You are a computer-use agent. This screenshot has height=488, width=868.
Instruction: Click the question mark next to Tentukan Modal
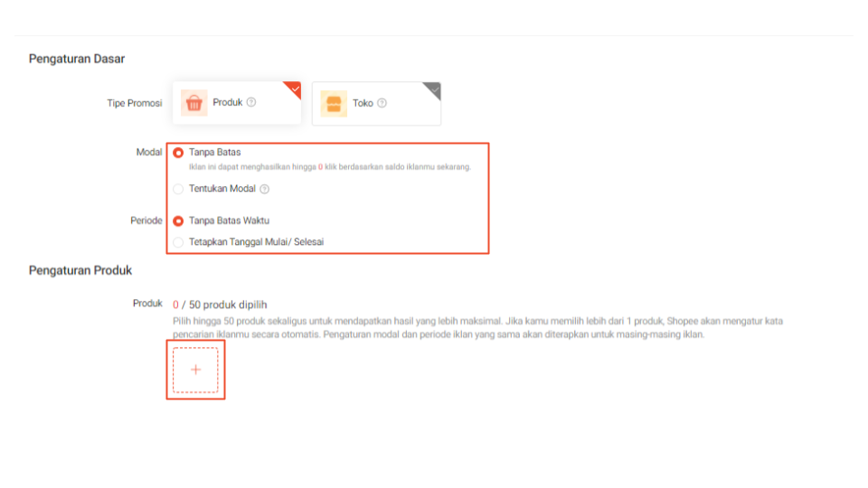click(x=265, y=189)
